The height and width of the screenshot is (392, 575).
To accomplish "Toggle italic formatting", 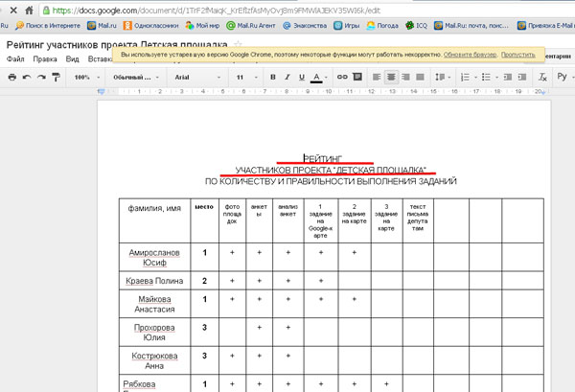I will 287,77.
